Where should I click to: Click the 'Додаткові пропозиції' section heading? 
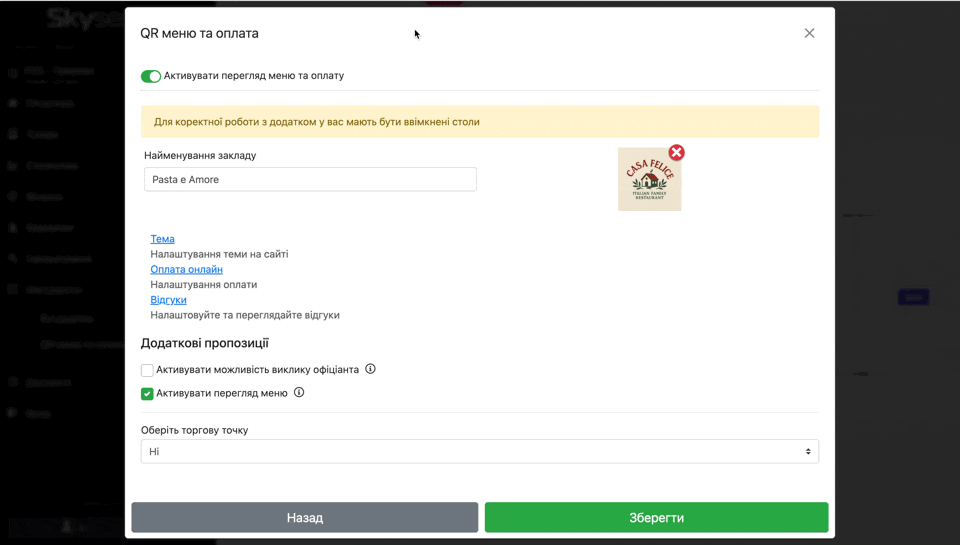[205, 343]
